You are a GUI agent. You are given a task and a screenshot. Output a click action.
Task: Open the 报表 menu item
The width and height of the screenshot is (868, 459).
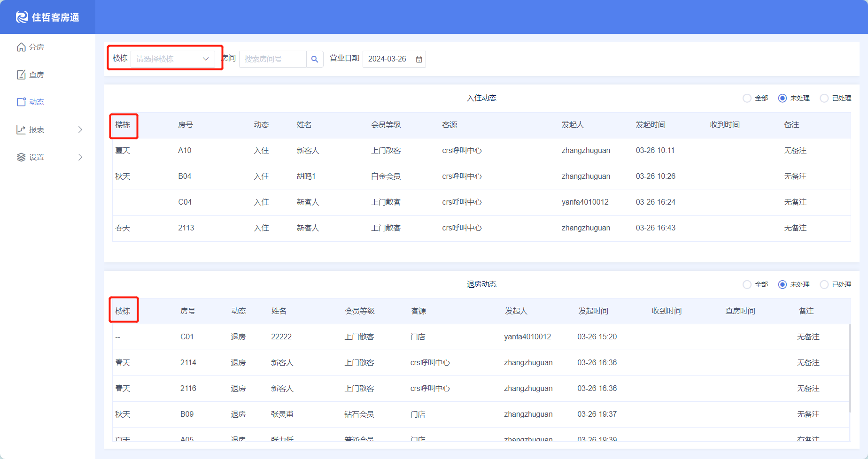coord(47,130)
